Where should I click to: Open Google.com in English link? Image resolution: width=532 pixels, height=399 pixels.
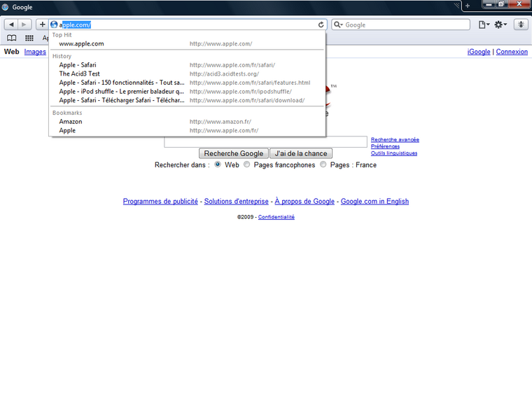click(374, 201)
